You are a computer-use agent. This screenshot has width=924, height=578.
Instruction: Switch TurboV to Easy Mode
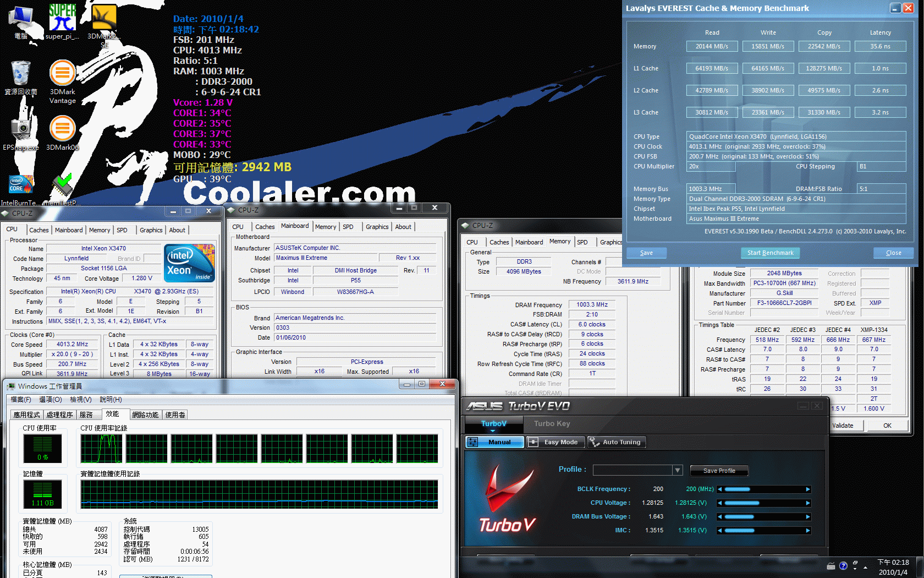[x=555, y=442]
